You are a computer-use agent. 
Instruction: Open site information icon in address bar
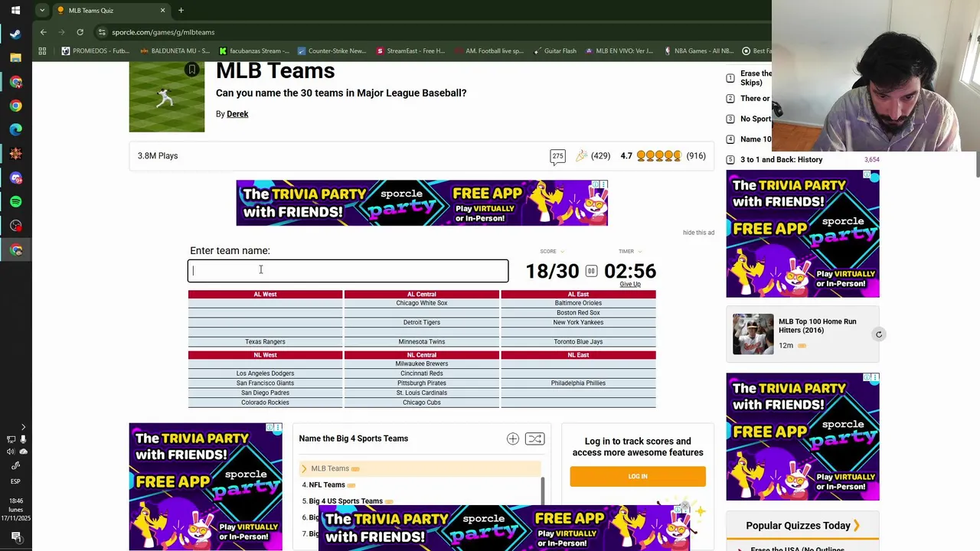click(101, 32)
